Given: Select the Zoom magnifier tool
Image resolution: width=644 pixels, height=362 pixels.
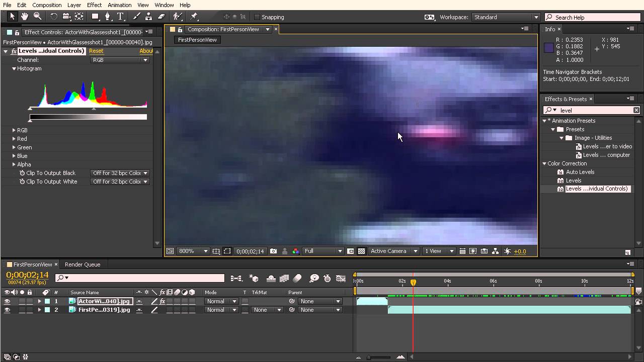Looking at the screenshot, I should (37, 17).
